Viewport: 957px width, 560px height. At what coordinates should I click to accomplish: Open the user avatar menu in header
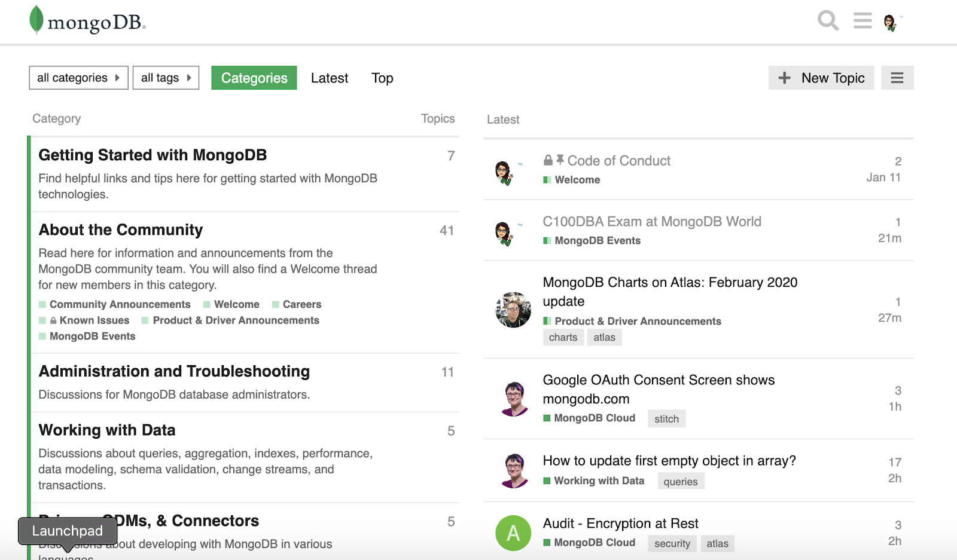891,23
